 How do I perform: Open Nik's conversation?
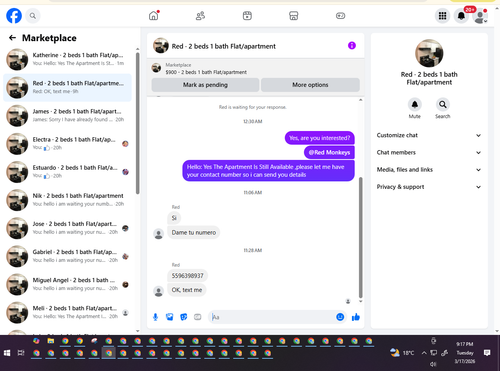[67, 200]
